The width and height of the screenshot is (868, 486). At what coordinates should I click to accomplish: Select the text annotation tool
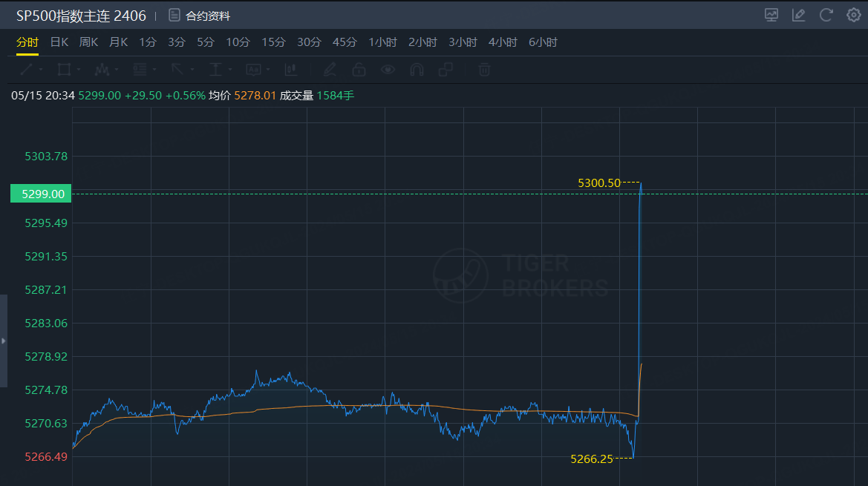click(x=253, y=69)
